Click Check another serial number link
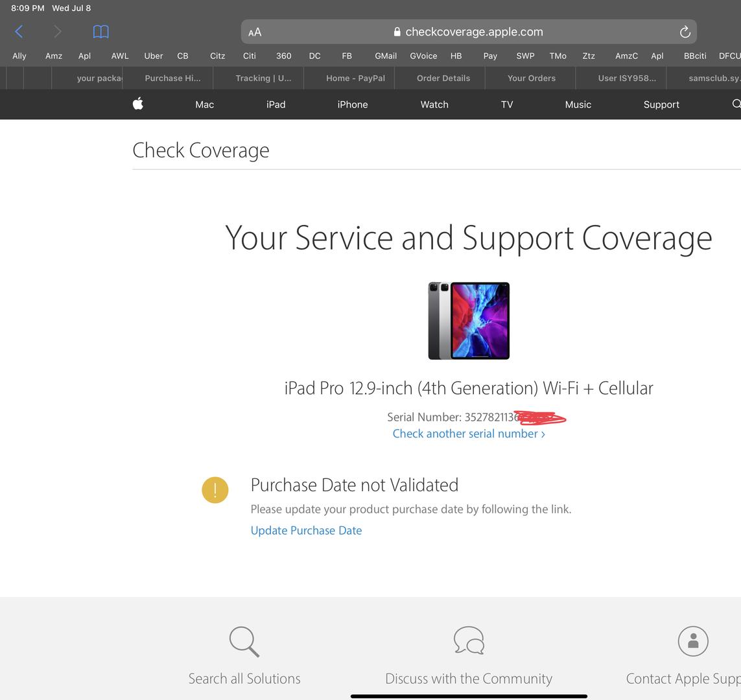 469,434
